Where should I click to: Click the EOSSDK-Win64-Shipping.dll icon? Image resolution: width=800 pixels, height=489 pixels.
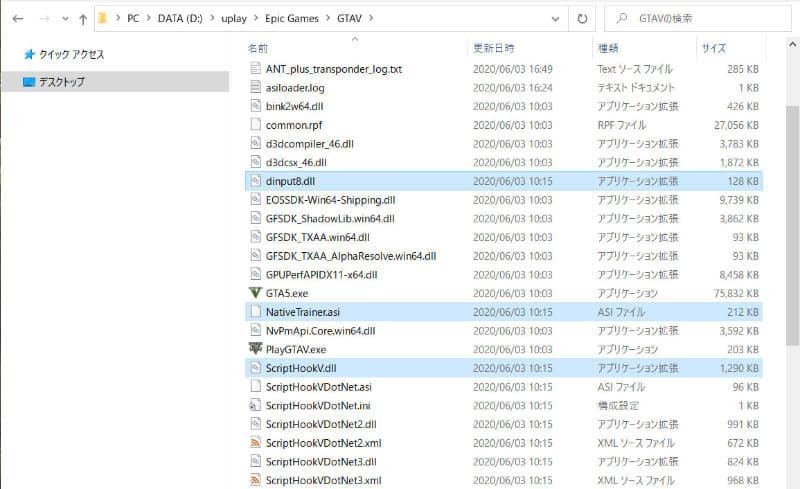pyautogui.click(x=255, y=200)
